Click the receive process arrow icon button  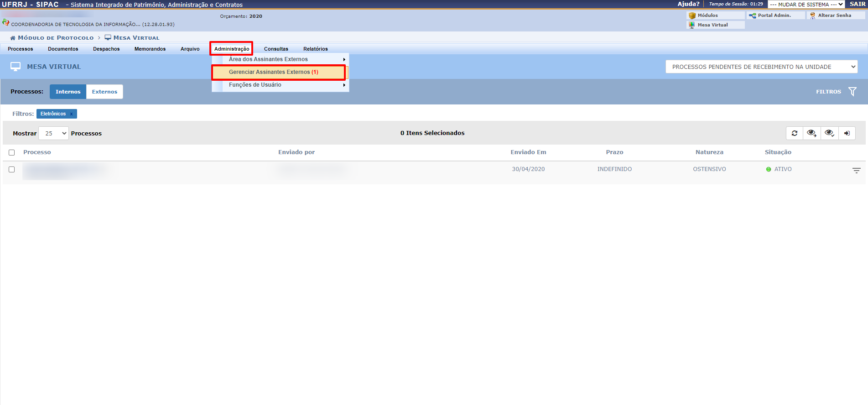pos(847,133)
